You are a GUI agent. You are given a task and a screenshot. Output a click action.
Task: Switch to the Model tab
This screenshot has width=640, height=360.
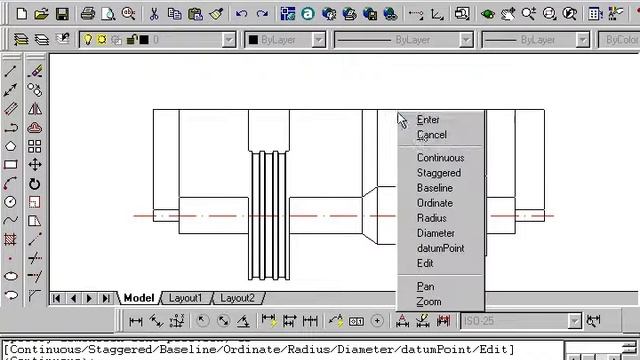[139, 298]
